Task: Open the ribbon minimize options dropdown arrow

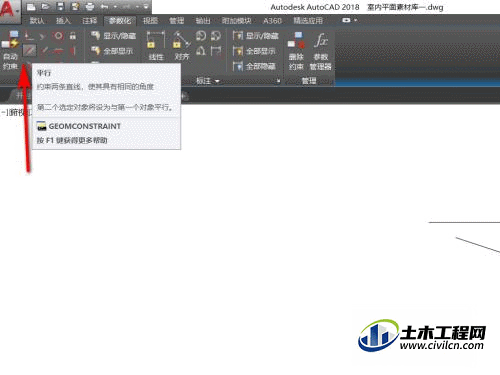Action: 356,20
